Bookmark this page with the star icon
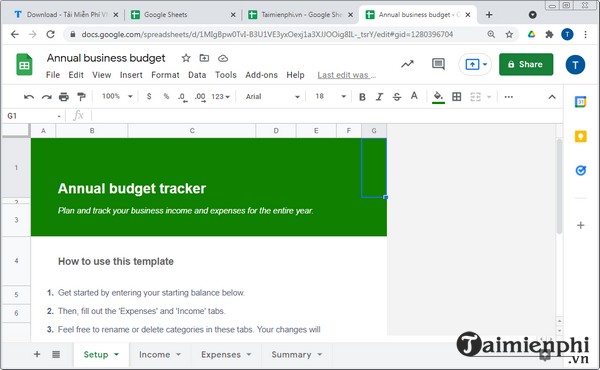600x370 pixels. pyautogui.click(x=509, y=34)
